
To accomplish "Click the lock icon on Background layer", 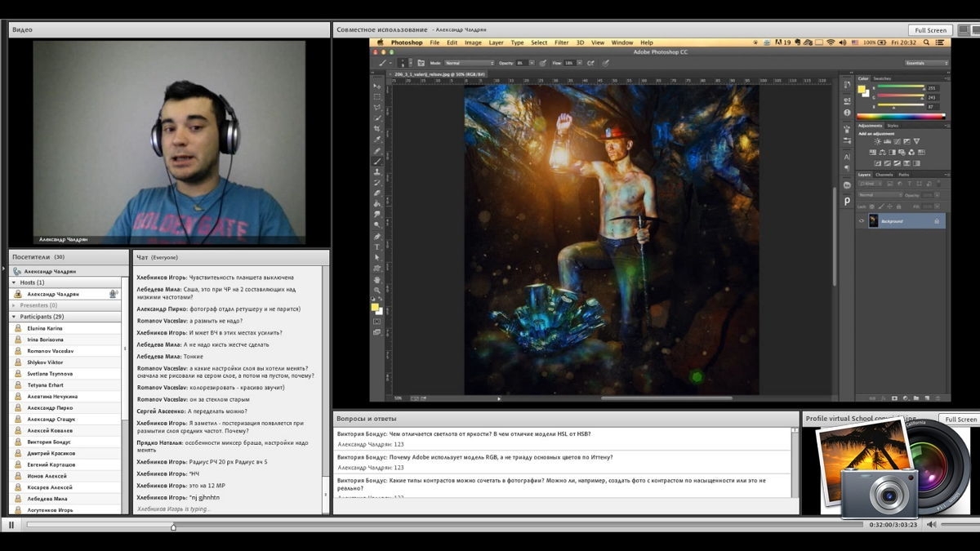I will click(937, 220).
